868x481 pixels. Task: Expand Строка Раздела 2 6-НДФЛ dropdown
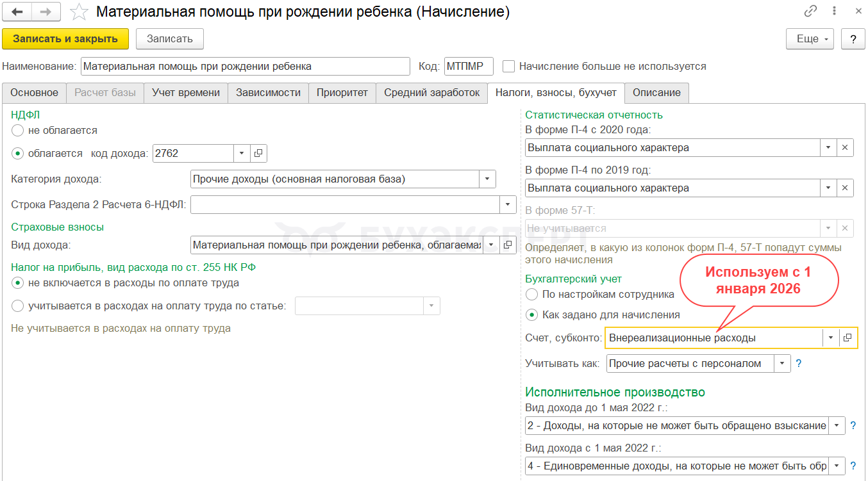[508, 204]
